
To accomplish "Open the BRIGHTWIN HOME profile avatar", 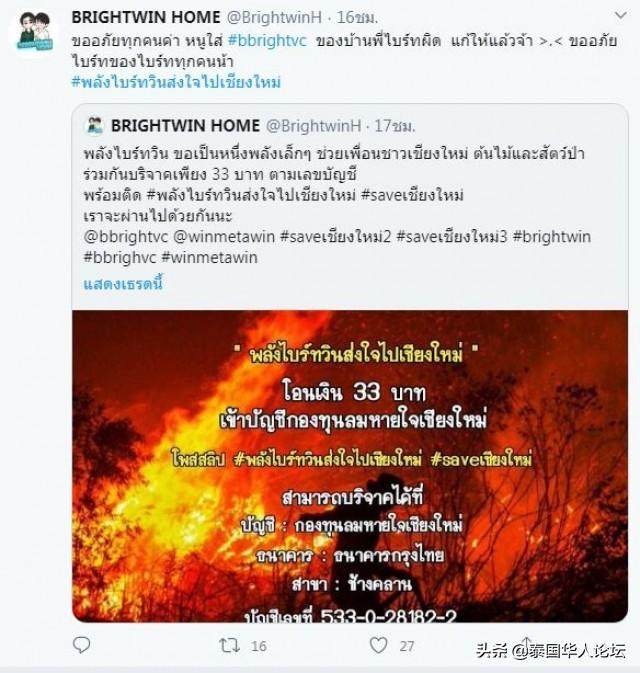I will [x=35, y=31].
